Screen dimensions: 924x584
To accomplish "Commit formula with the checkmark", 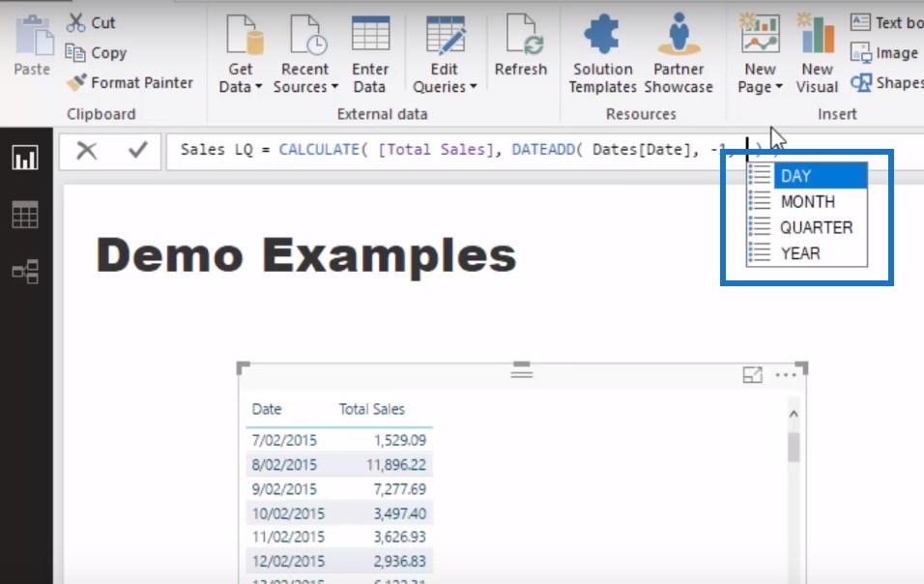I will click(x=138, y=150).
